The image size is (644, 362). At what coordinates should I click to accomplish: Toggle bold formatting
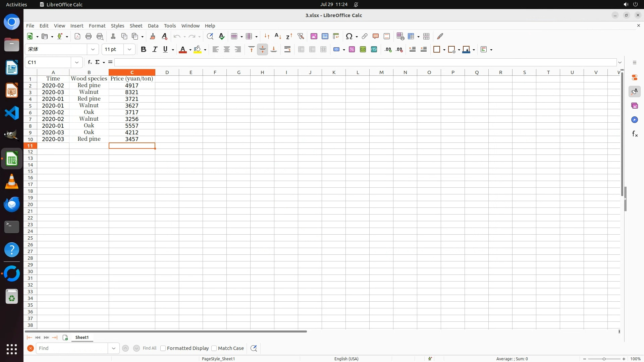143,49
